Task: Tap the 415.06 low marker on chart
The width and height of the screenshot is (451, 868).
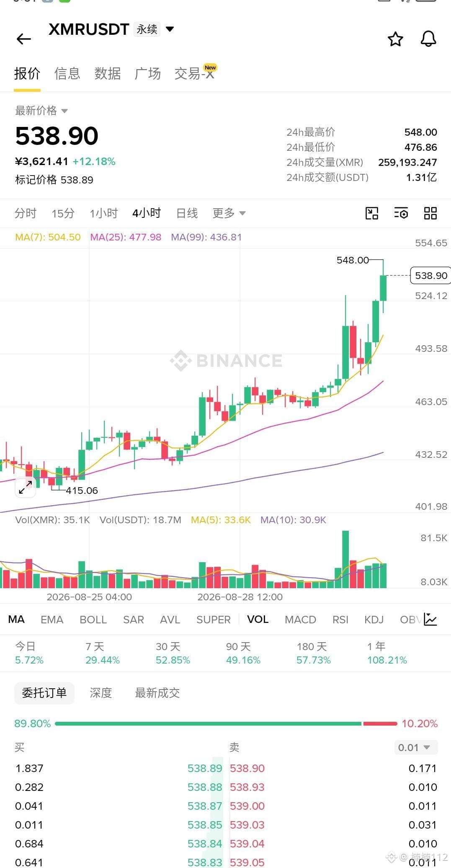Action: (x=82, y=491)
